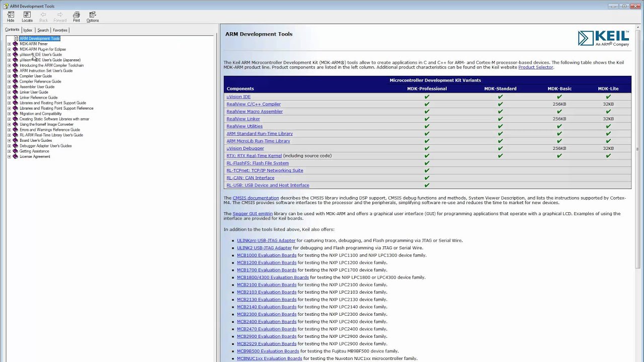This screenshot has height=362, width=644.
Task: Switch to the Contents tab
Action: click(x=12, y=30)
